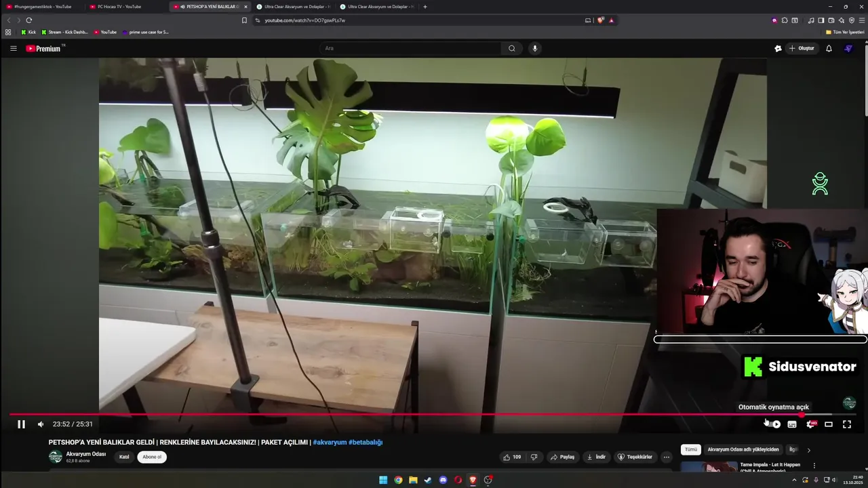The image size is (868, 488).
Task: Reload the page
Action: pyautogui.click(x=28, y=20)
